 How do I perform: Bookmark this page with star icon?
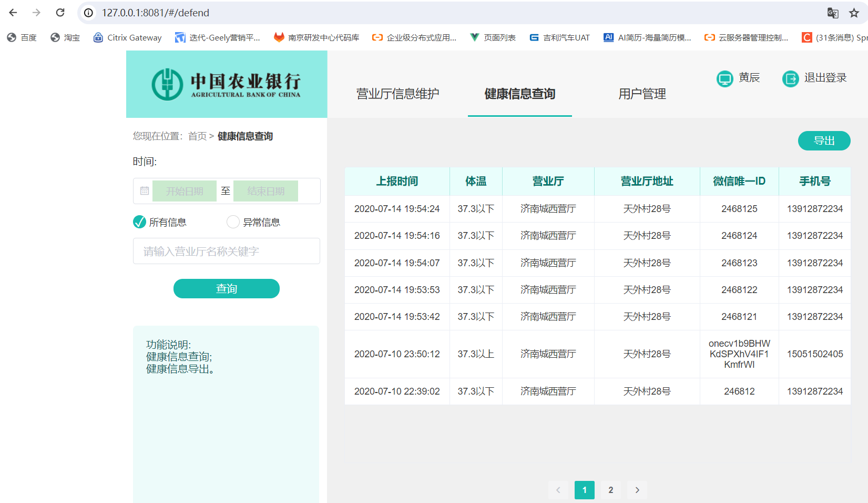854,13
